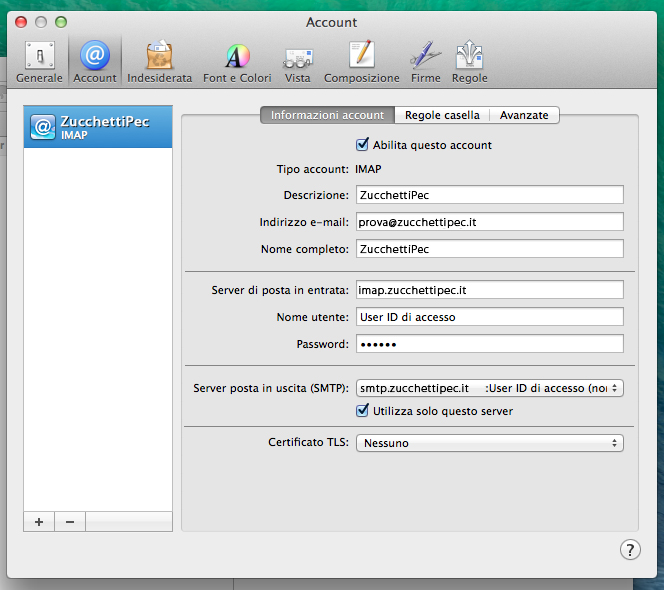
Task: Open Indesiderata junk mail settings
Action: click(160, 62)
